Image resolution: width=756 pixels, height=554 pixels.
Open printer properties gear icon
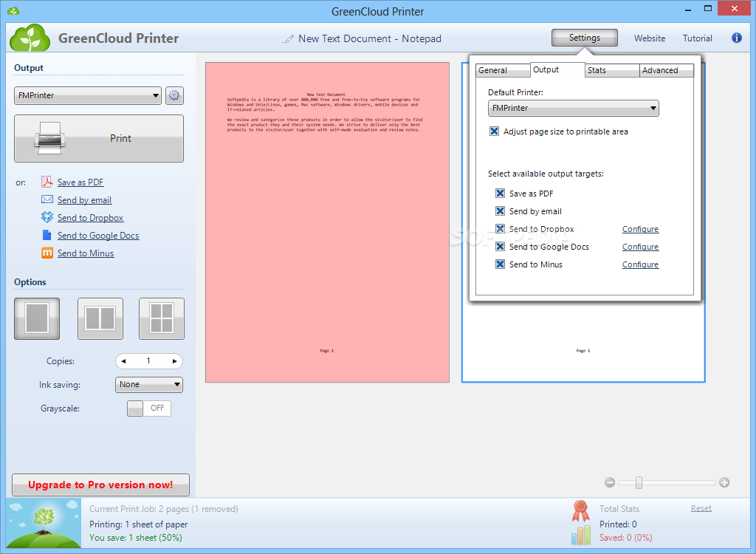click(174, 95)
